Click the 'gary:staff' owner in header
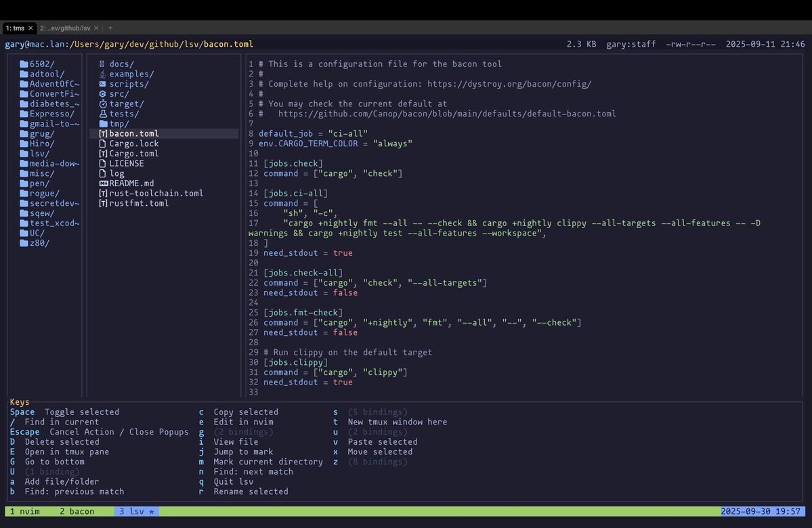812x528 pixels. coord(631,45)
